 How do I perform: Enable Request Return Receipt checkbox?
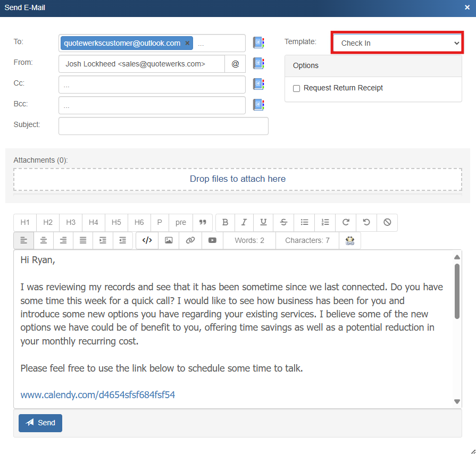pyautogui.click(x=297, y=88)
